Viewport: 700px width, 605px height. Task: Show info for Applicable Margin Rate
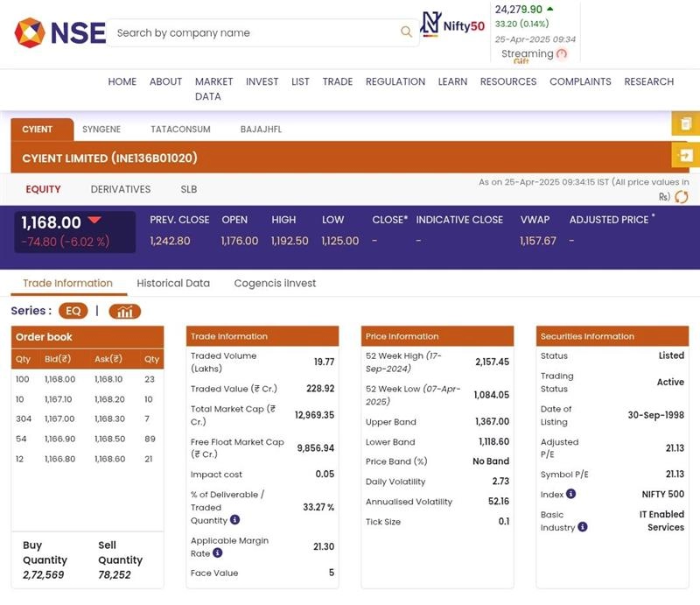coord(218,553)
